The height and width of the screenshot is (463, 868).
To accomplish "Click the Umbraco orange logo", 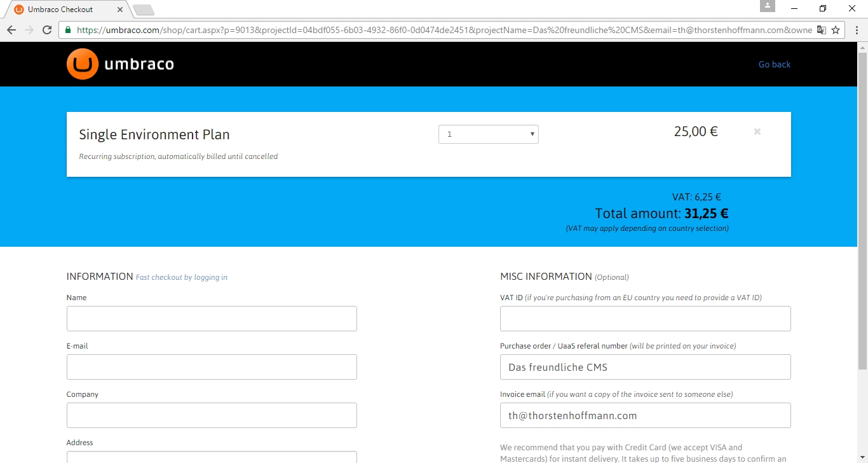I will (x=83, y=64).
